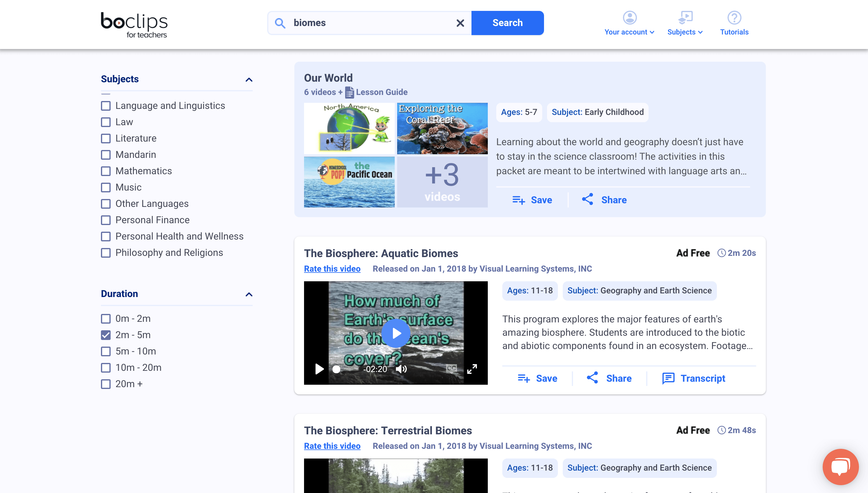Viewport: 868px width, 493px height.
Task: Check the Mathematics subject checkbox
Action: click(x=105, y=171)
